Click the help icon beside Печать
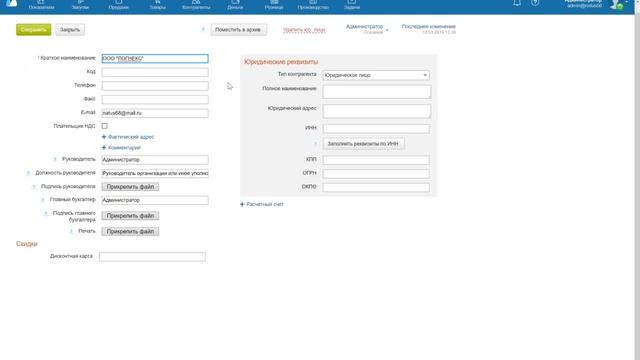Viewport: 640px width, 360px height. point(71,231)
